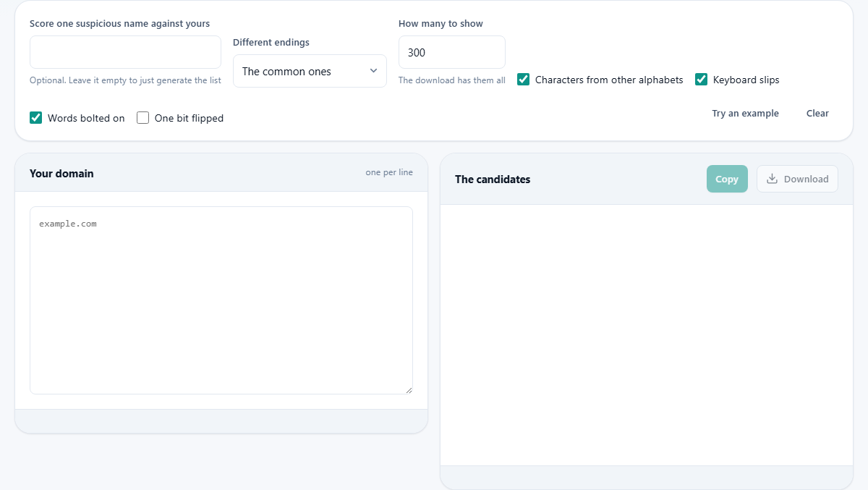Uncheck the Keyboard slips checkbox

[702, 80]
